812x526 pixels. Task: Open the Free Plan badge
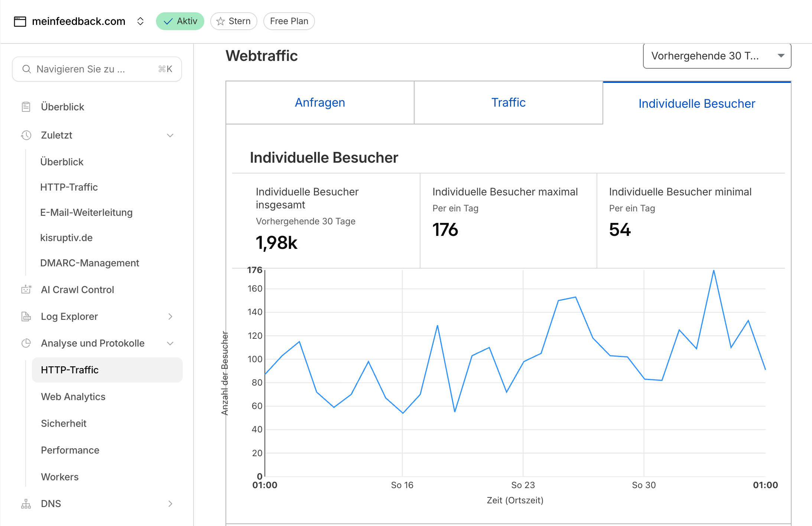289,21
